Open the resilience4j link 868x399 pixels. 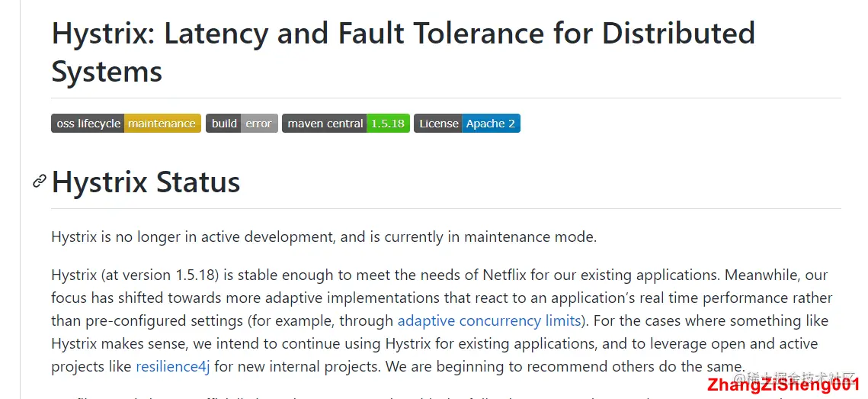coord(173,367)
